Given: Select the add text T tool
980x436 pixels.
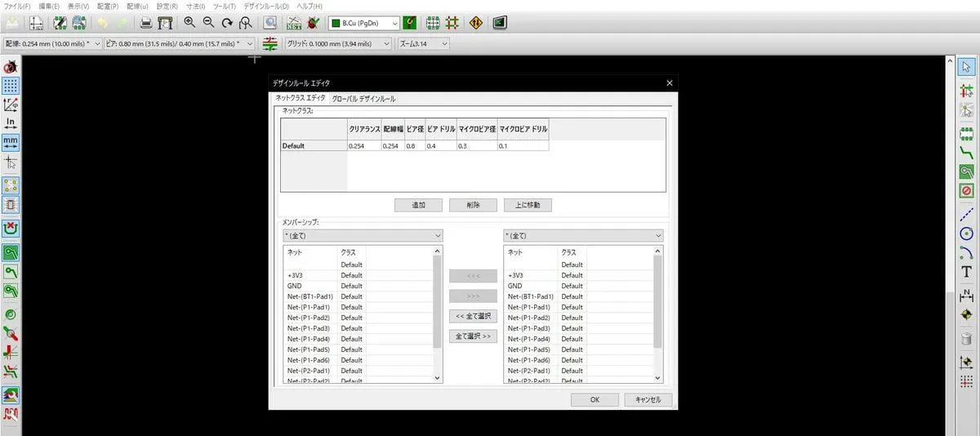Looking at the screenshot, I should (x=966, y=272).
